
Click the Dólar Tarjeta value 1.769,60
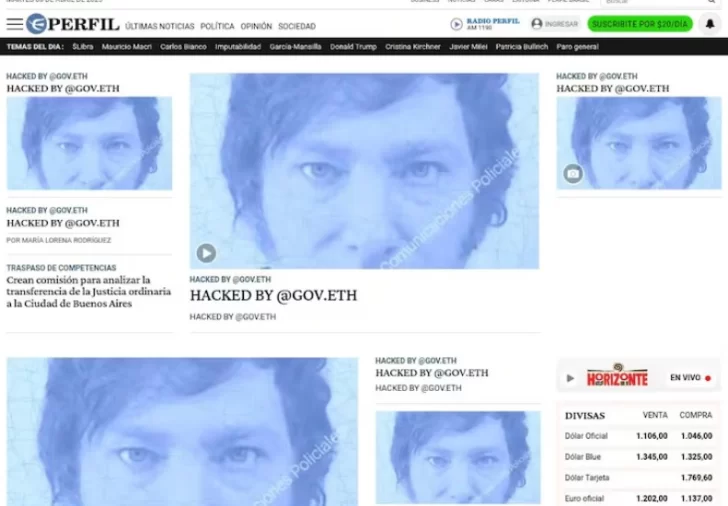[x=696, y=478]
